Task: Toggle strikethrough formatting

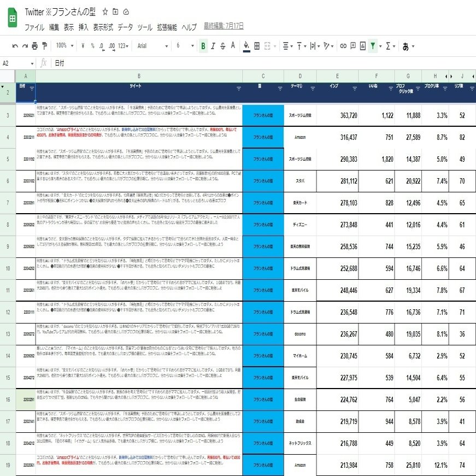Action: pos(223,46)
